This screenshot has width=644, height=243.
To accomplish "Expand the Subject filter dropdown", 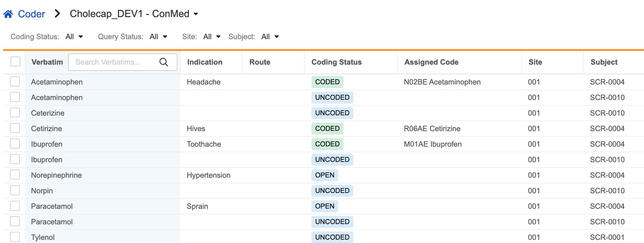I will point(270,37).
